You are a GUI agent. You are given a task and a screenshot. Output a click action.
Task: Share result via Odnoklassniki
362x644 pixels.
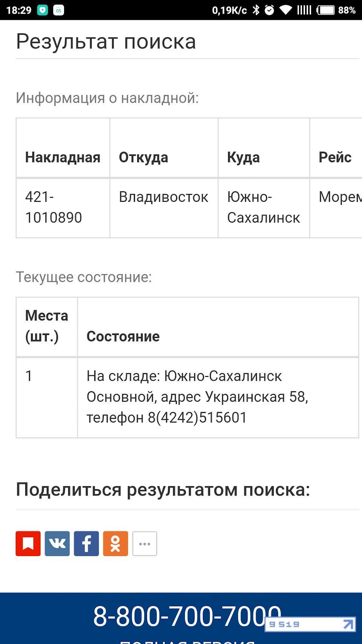(115, 543)
